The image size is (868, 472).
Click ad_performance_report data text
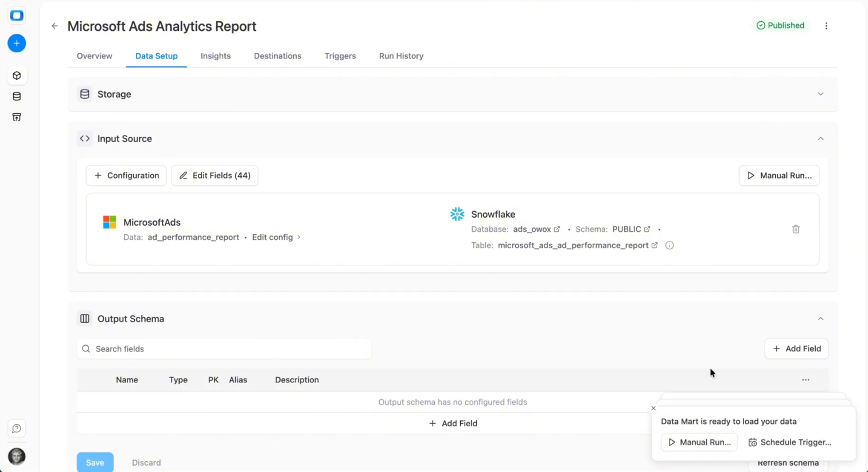[x=193, y=237]
